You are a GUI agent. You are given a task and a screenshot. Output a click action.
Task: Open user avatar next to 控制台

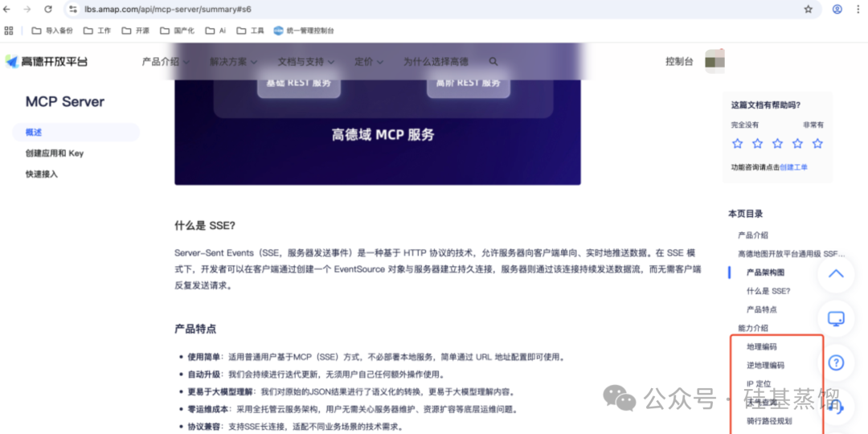714,61
